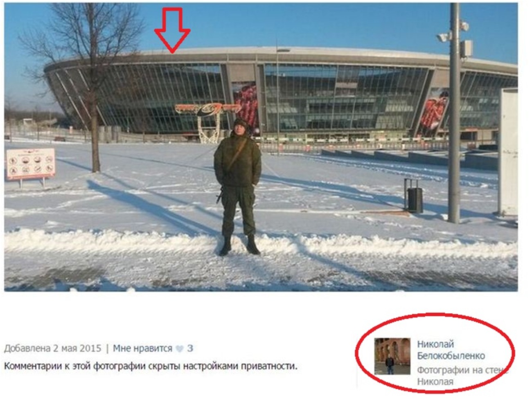Click the surname Белокобыленко link

click(x=451, y=356)
